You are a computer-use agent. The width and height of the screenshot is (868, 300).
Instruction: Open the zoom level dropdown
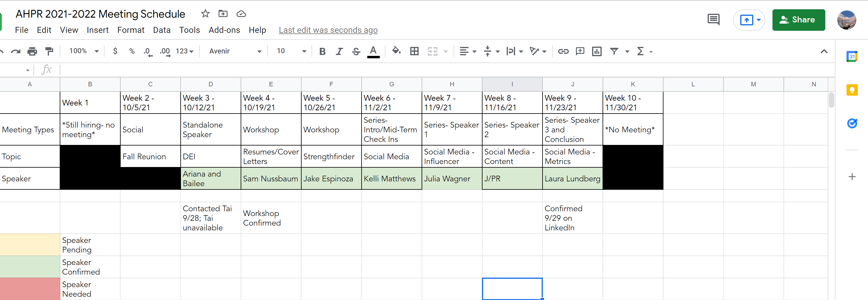pos(84,51)
